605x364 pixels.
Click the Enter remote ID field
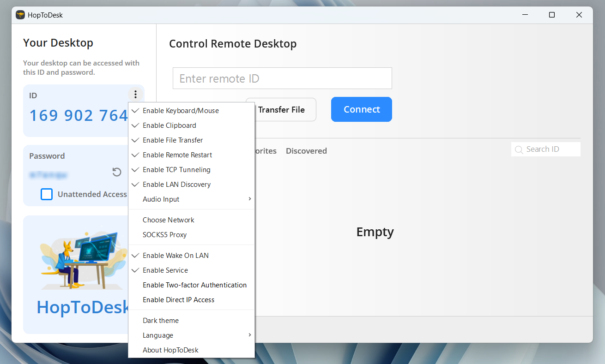282,78
